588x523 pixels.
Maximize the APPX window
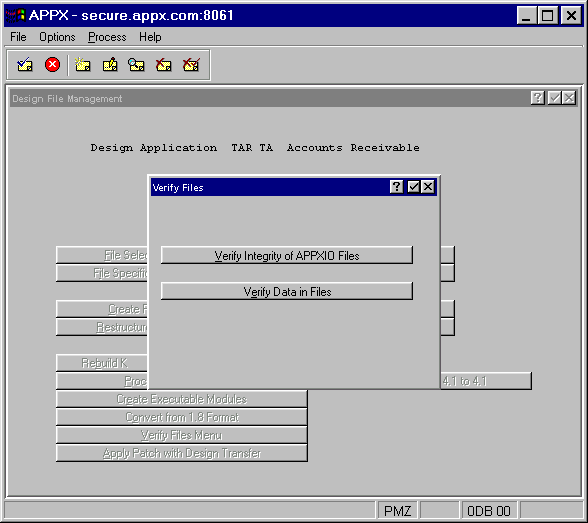pos(548,15)
